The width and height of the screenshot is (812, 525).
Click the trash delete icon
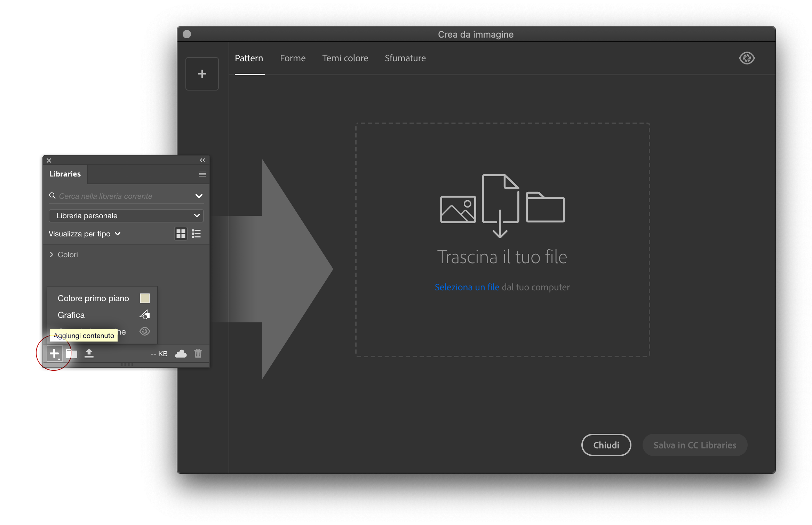[198, 353]
